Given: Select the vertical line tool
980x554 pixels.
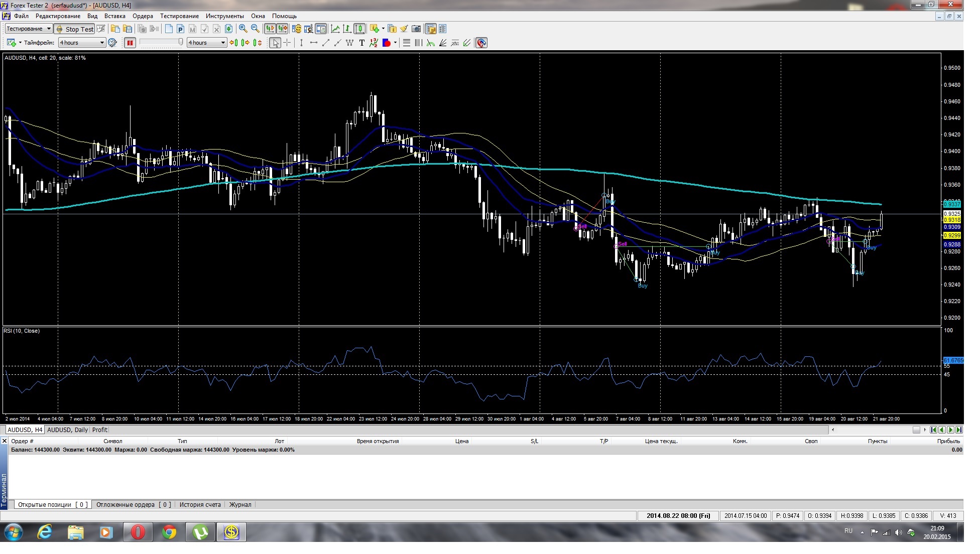Looking at the screenshot, I should pos(301,43).
